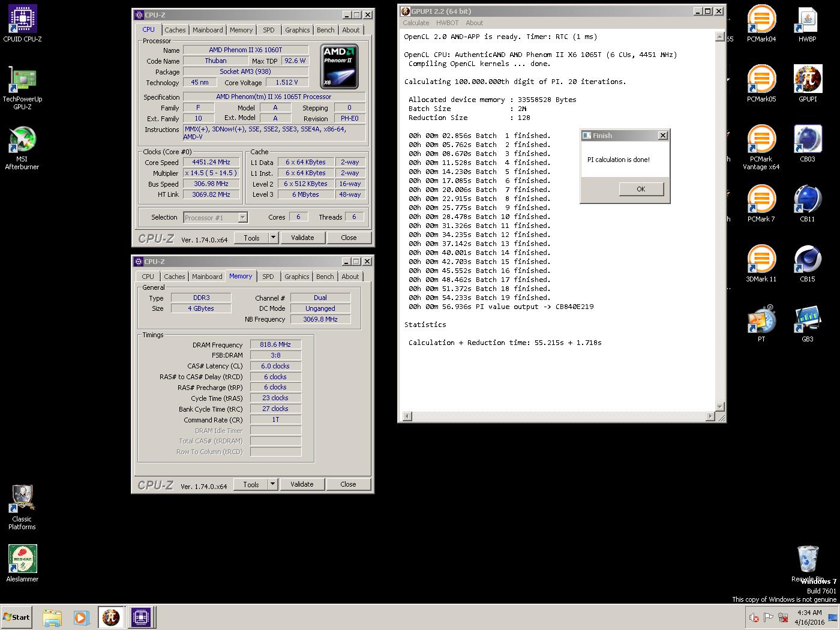
Task: Click Validate in lower CPU-Z window
Action: point(302,484)
